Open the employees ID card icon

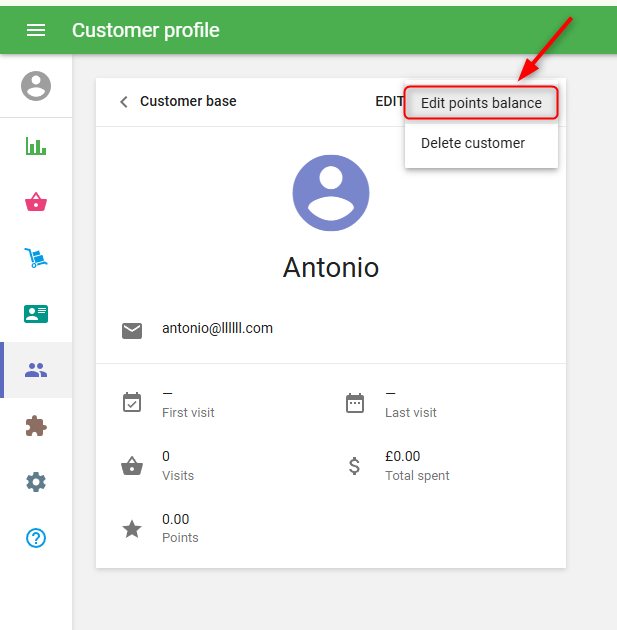pos(36,314)
